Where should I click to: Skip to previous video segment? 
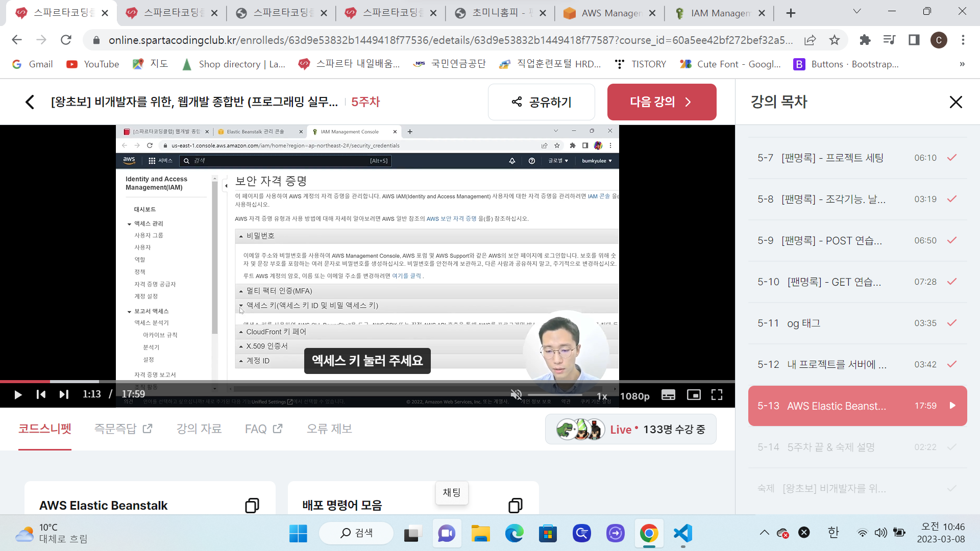[41, 394]
